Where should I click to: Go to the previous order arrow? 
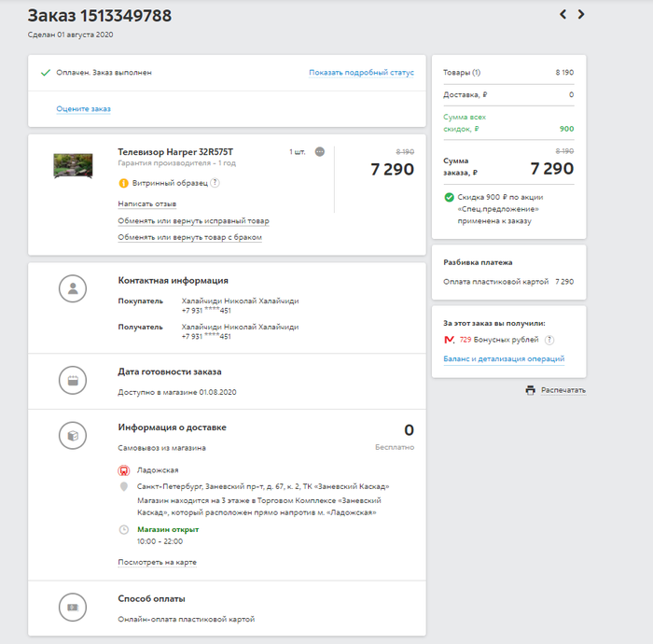coord(563,15)
